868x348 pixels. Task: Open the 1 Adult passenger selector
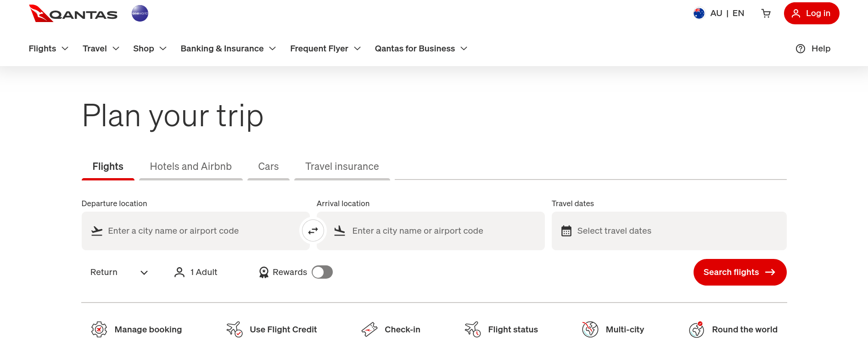click(x=196, y=272)
